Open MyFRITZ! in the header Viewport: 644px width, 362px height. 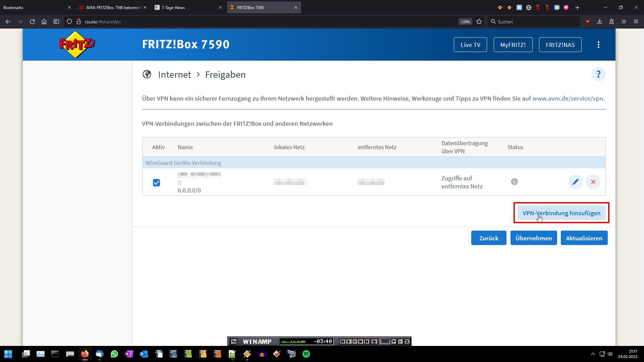tap(513, 45)
